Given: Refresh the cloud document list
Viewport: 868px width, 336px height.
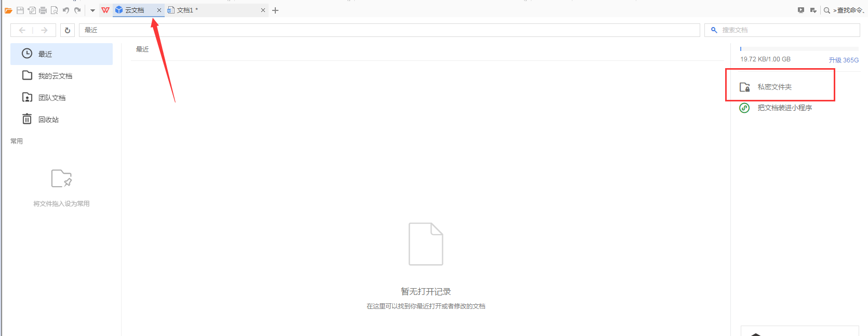Looking at the screenshot, I should [x=68, y=30].
